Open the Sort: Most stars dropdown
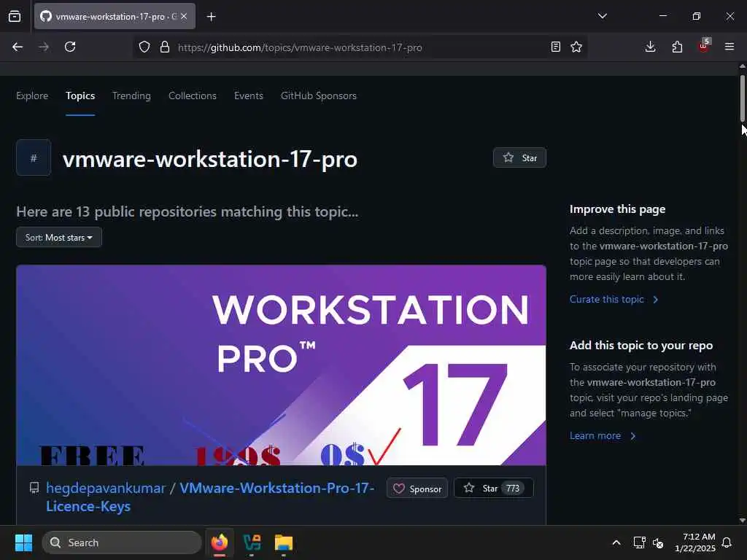 tap(59, 237)
